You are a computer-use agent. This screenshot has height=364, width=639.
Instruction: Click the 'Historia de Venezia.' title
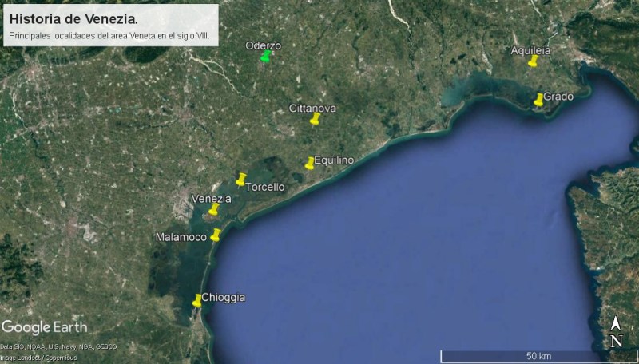click(x=73, y=19)
